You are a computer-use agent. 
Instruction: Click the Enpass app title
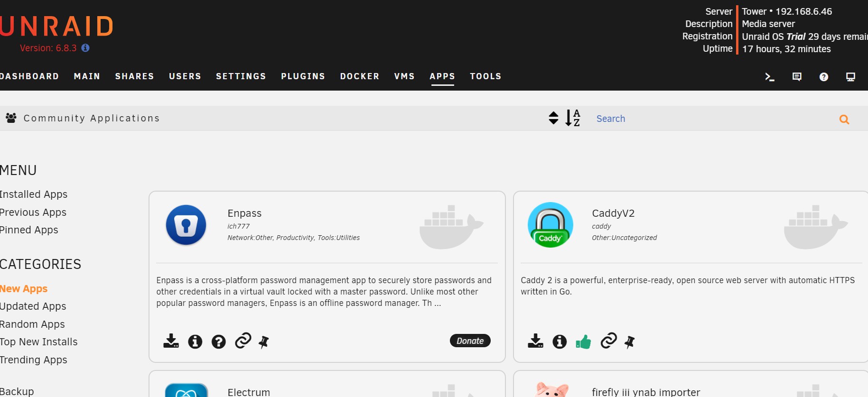pyautogui.click(x=244, y=213)
